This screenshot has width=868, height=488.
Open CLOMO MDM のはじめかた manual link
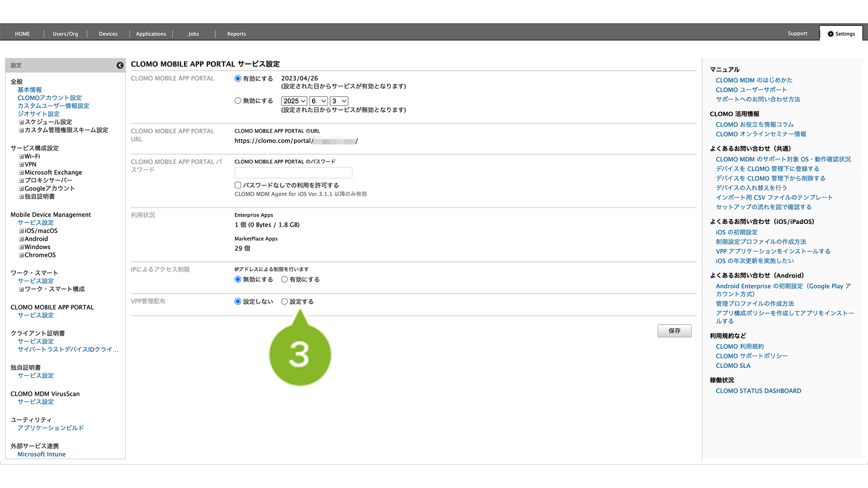[754, 81]
